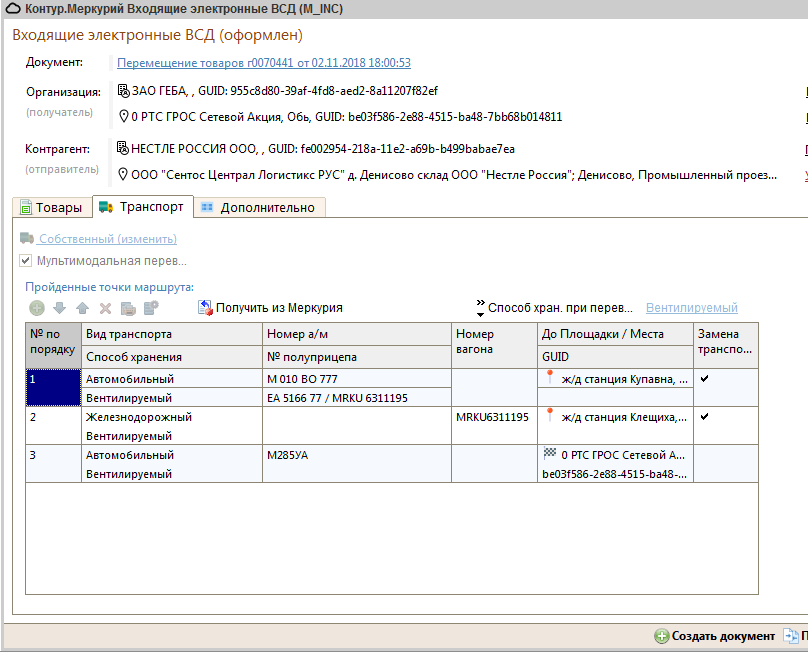Click cell М 010 ВО 777

(357, 378)
